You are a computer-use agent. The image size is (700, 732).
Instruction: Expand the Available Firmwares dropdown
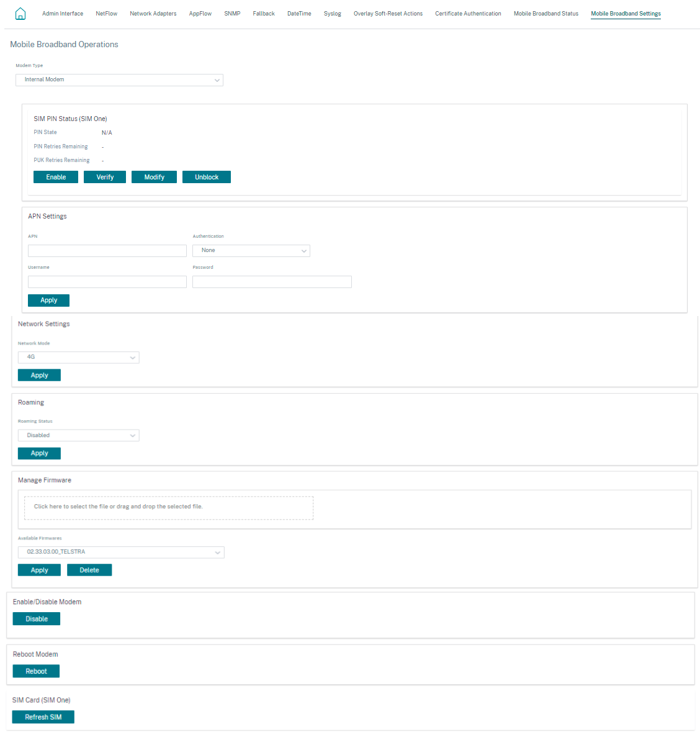tap(122, 553)
